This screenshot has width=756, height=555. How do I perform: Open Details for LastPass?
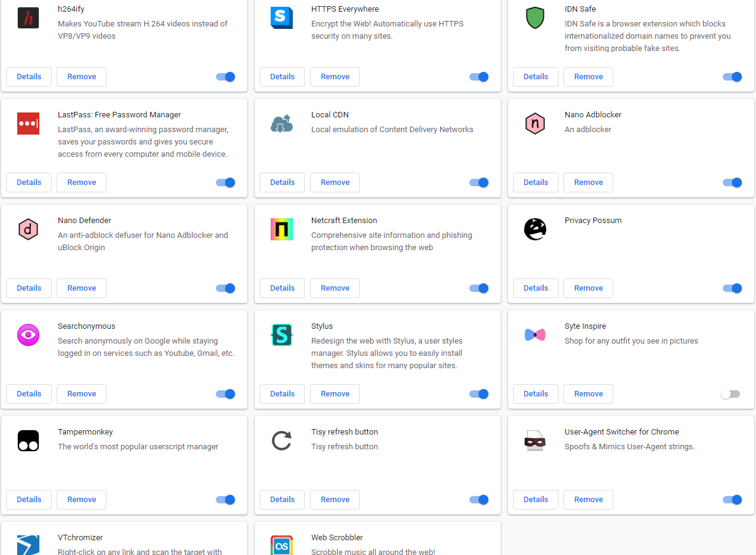click(29, 183)
